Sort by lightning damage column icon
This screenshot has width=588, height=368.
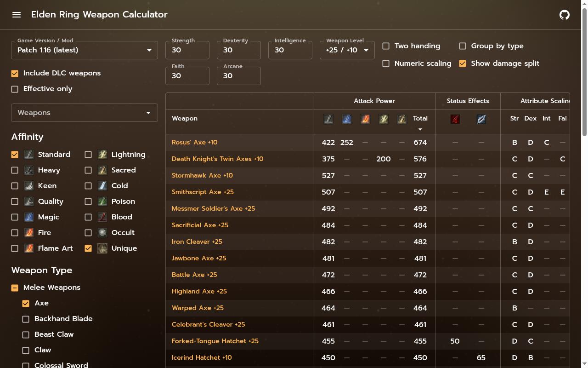384,119
